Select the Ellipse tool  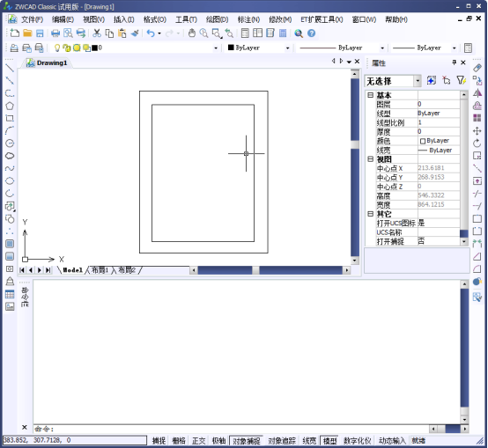pyautogui.click(x=10, y=180)
